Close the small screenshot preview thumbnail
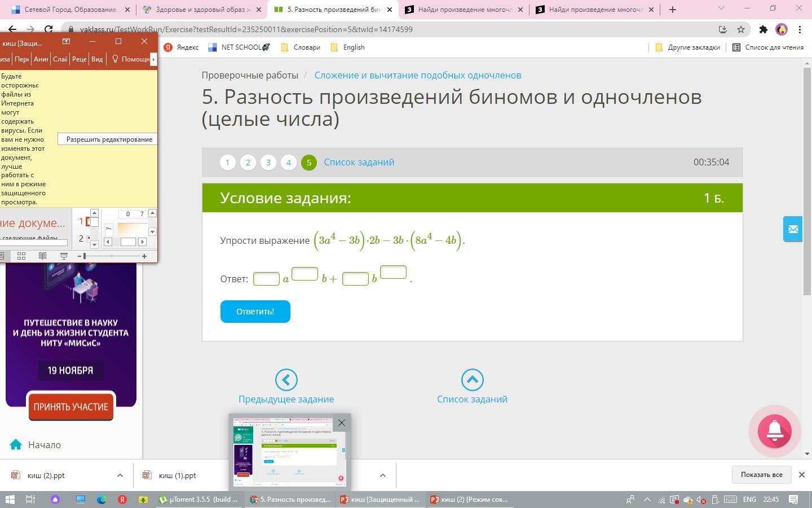 point(341,423)
